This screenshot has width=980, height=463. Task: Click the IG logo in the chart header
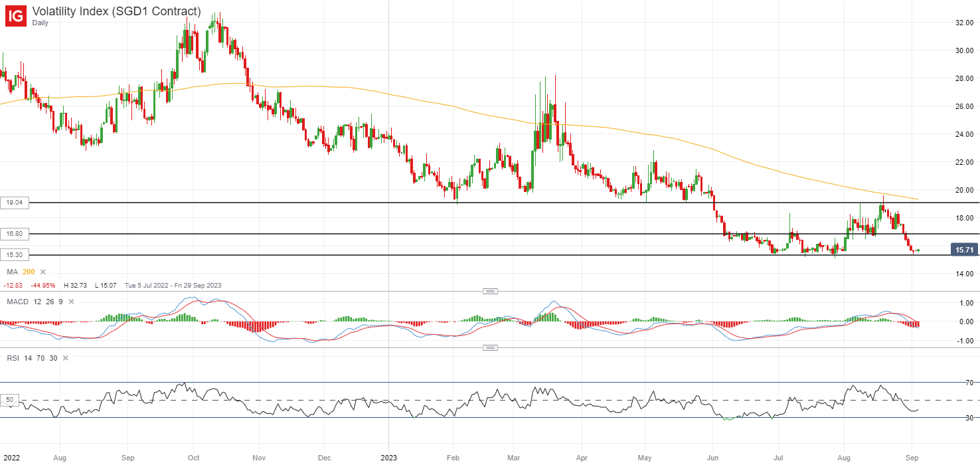[x=16, y=15]
